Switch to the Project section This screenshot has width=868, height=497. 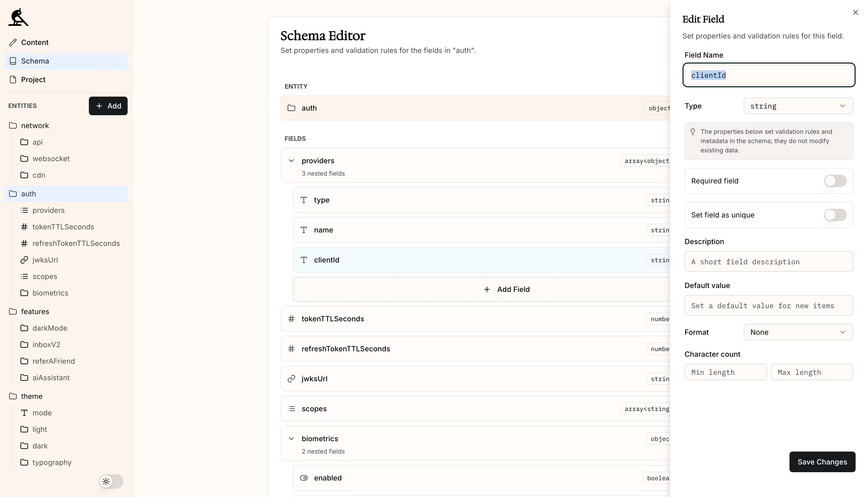pos(33,79)
